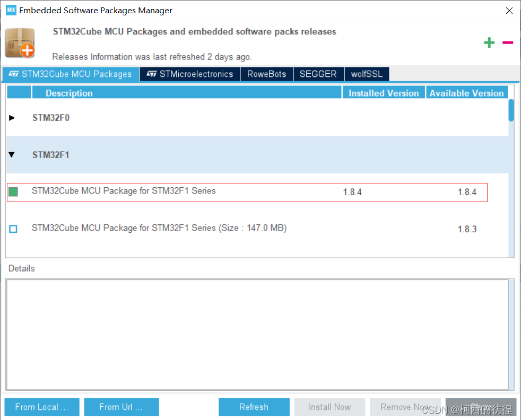Screen dimensions: 521x420
Task: Select the wolfSSL tab
Action: pos(367,74)
